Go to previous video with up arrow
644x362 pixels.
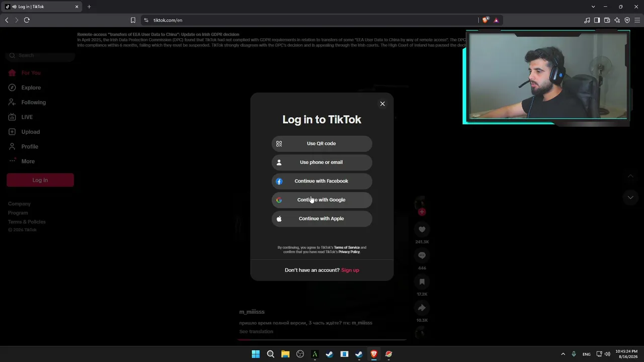tap(630, 176)
